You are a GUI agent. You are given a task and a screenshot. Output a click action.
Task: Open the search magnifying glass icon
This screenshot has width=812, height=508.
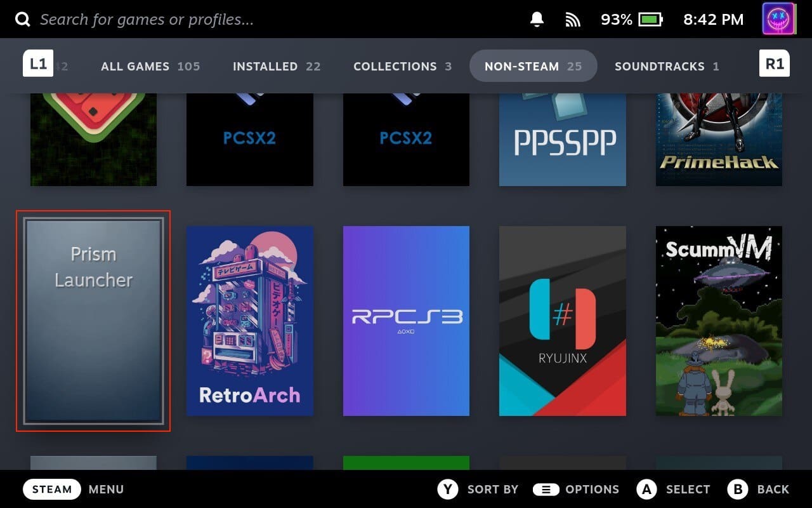22,18
